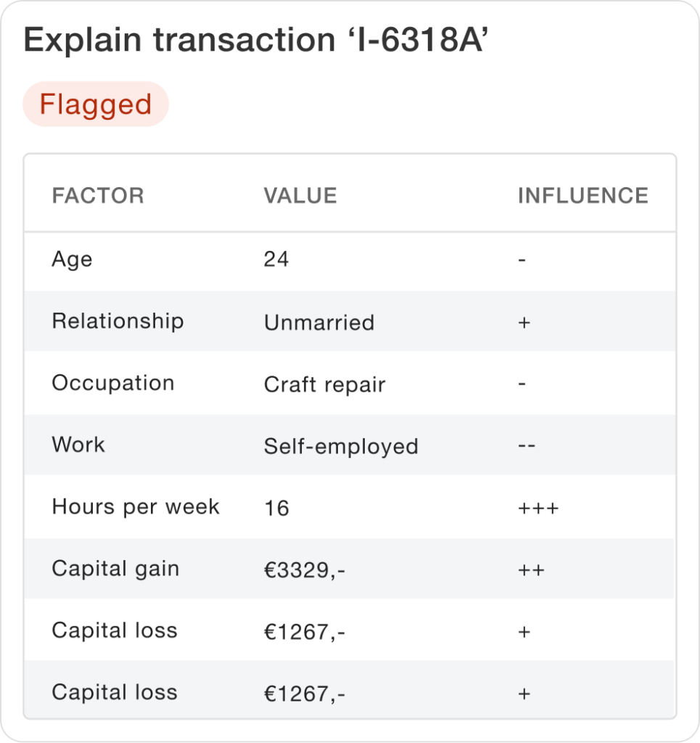Image resolution: width=700 pixels, height=743 pixels.
Task: Click the Self-employed value cell
Action: [x=341, y=447]
